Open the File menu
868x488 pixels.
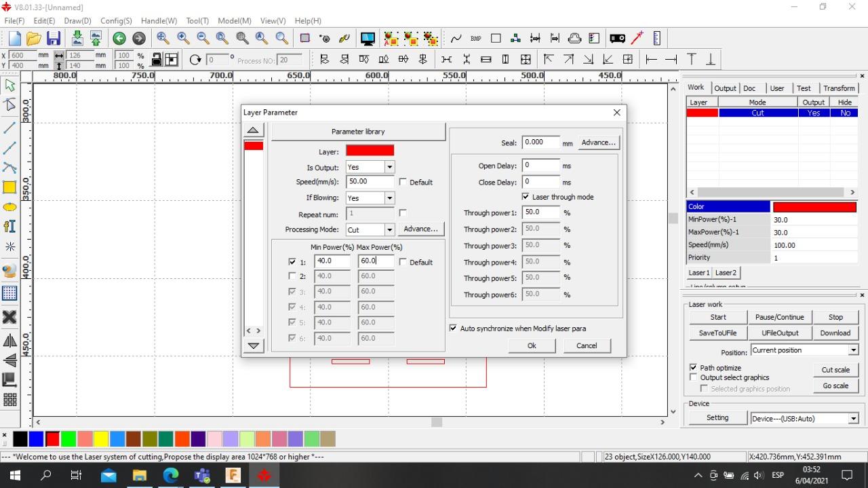[x=14, y=21]
